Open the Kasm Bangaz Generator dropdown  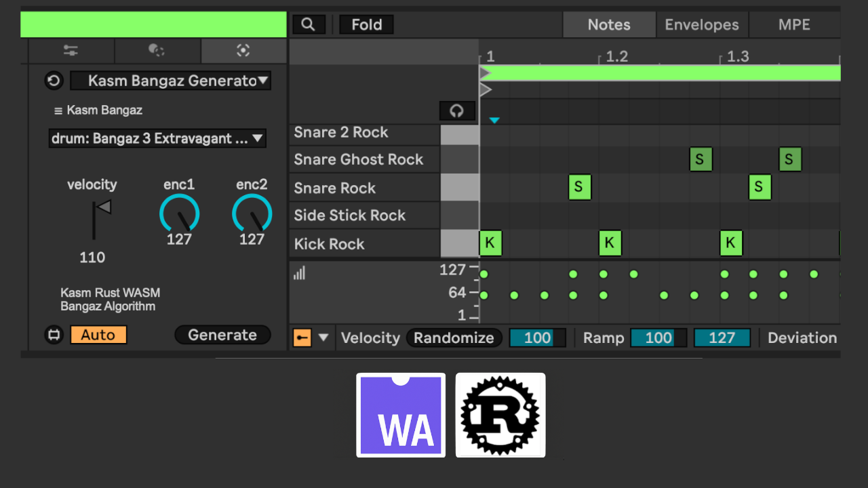[x=170, y=81]
